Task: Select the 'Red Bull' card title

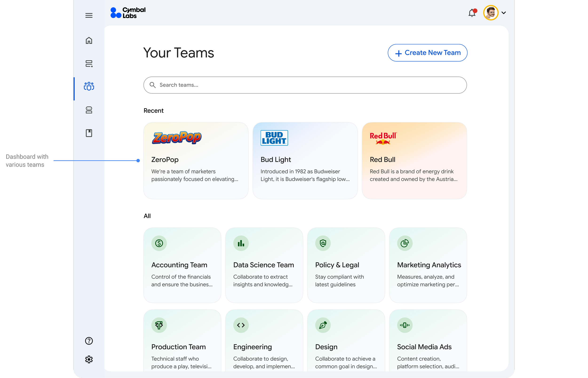Action: click(383, 159)
